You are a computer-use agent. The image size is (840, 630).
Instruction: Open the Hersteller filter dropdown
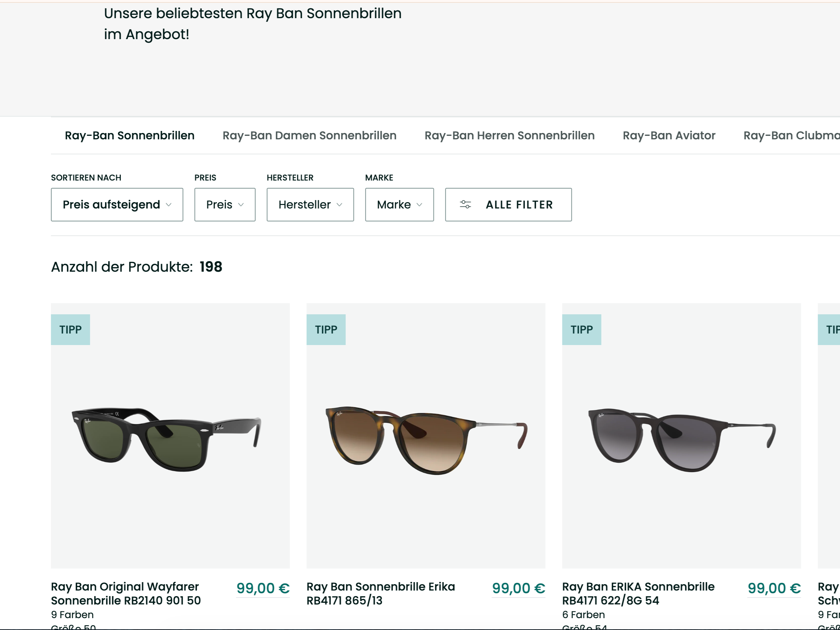point(310,205)
